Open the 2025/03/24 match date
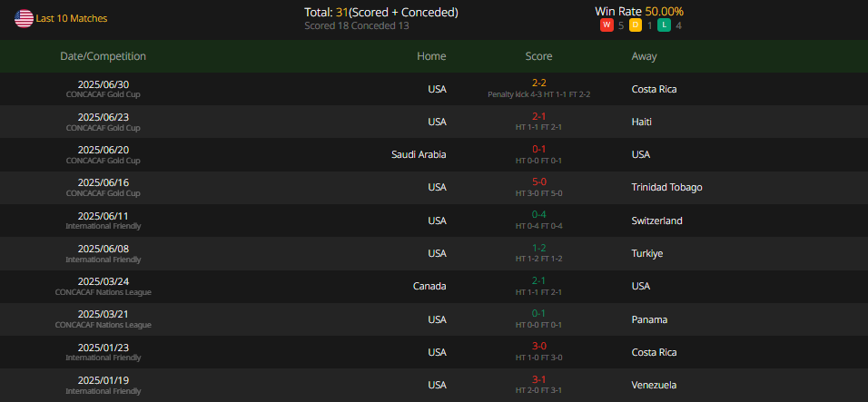Viewport: 868px width, 402px height. click(103, 281)
